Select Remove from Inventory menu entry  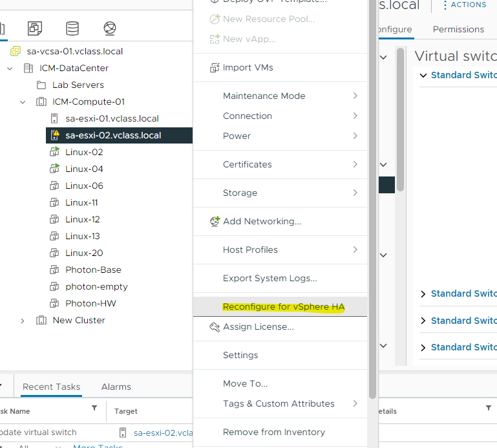click(x=280, y=432)
